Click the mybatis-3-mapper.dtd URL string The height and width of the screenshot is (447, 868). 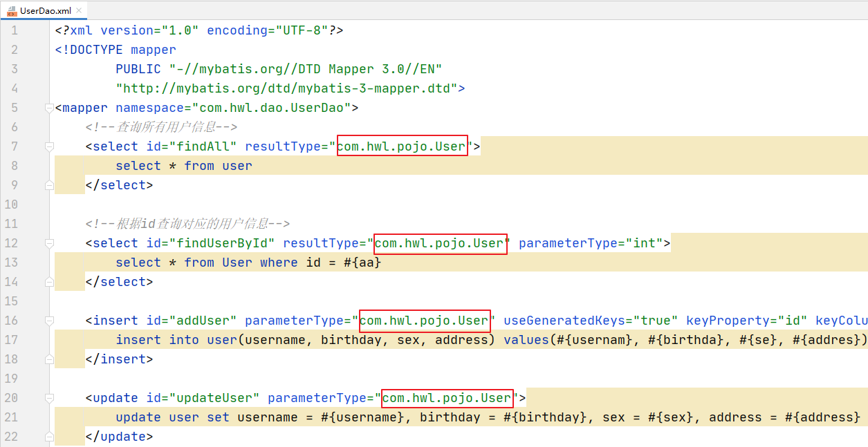[286, 88]
